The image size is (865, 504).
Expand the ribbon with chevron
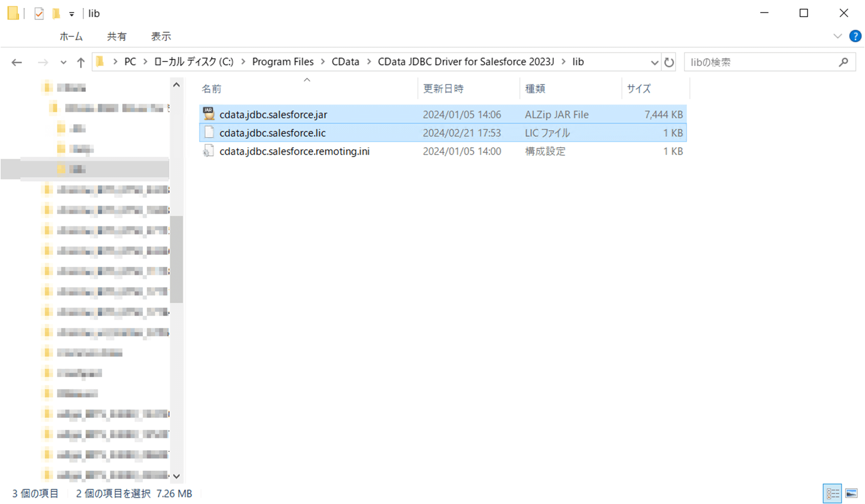[x=838, y=36]
